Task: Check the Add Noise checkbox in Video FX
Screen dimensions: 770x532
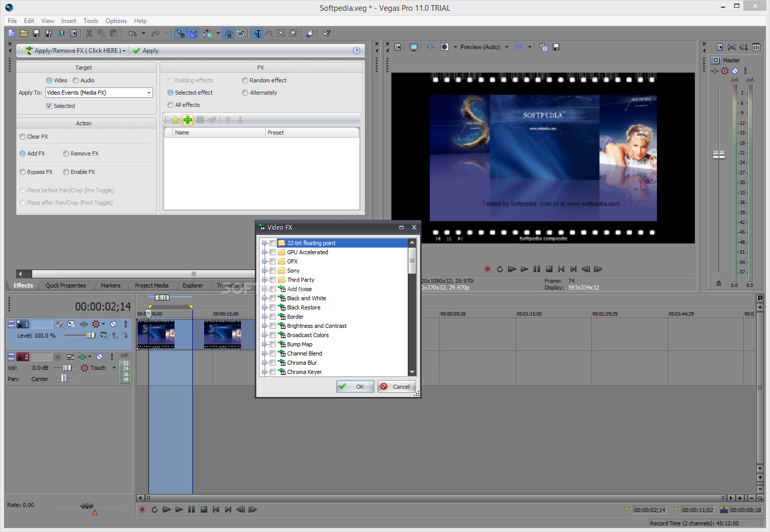Action: (x=273, y=289)
